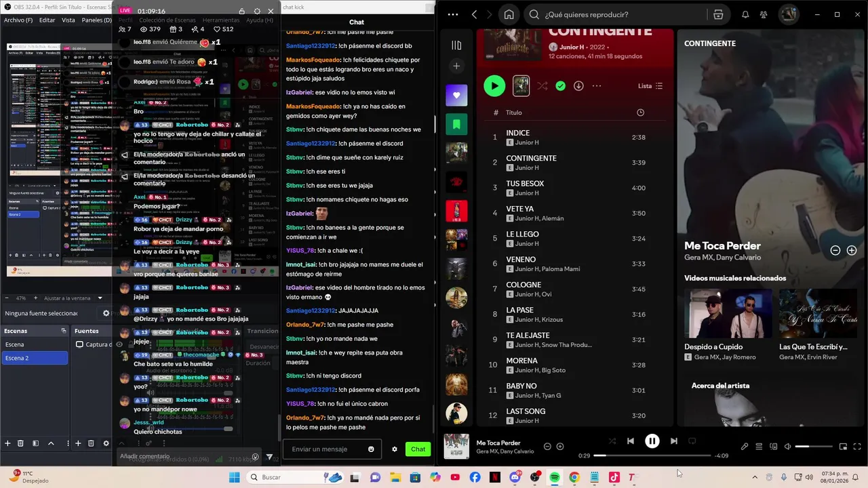Toggle the green saved-to-library checkmark
This screenshot has width=868, height=488.
[x=560, y=86]
